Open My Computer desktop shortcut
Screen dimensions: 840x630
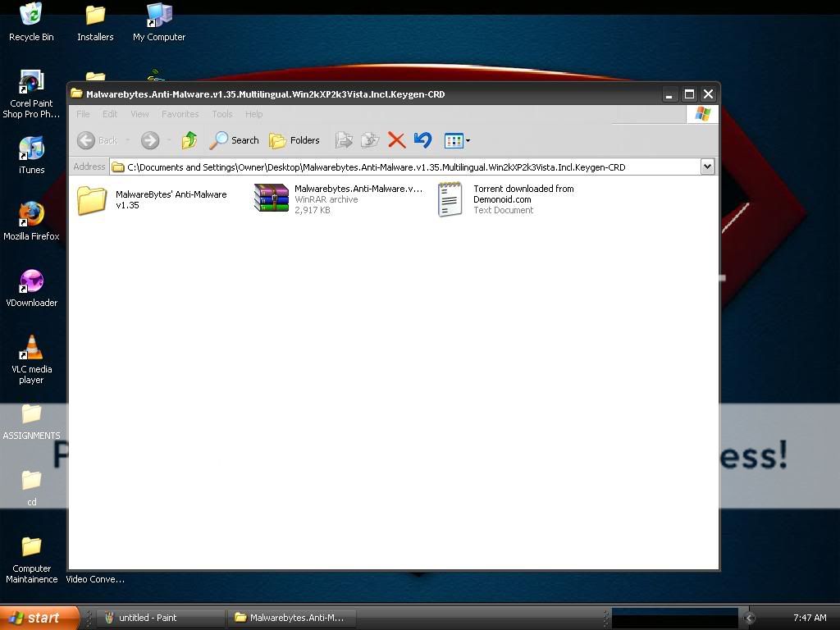click(x=159, y=22)
